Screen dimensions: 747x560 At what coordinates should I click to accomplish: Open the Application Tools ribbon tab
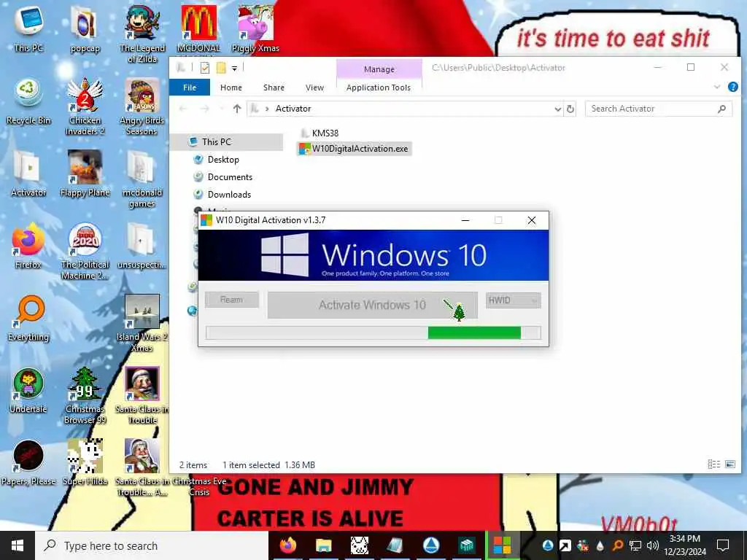pyautogui.click(x=379, y=87)
